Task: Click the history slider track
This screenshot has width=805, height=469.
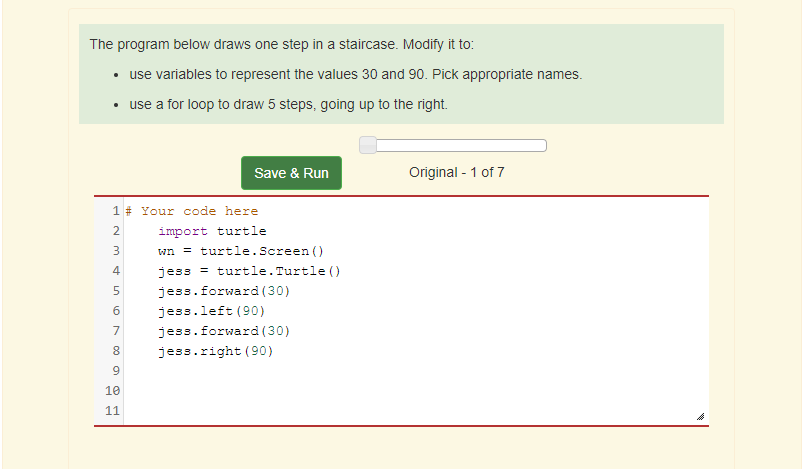Action: click(x=453, y=145)
